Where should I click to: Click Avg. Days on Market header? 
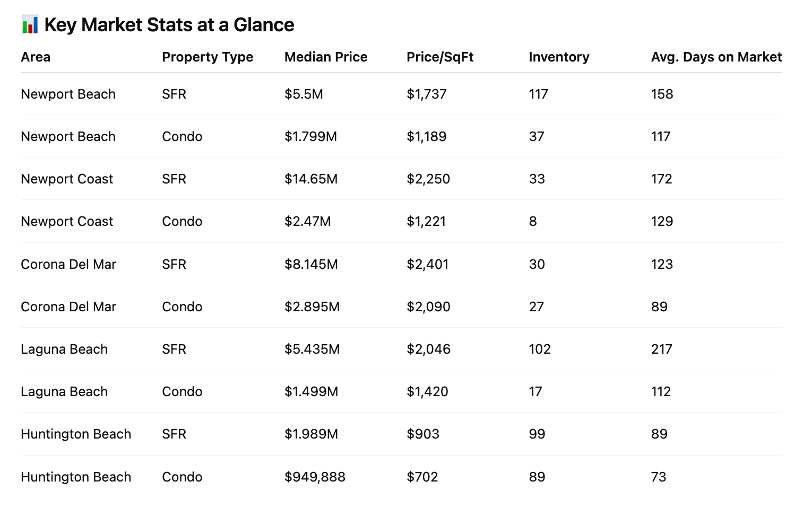click(x=716, y=57)
